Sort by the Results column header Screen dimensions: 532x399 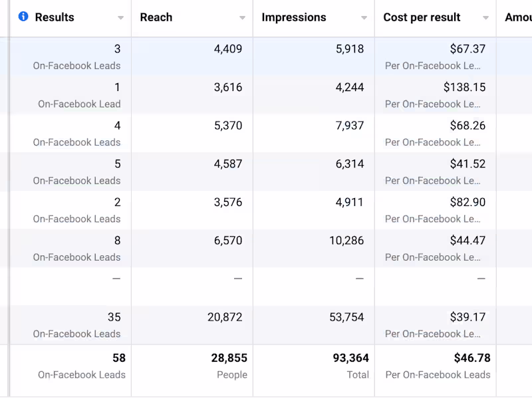pyautogui.click(x=55, y=17)
